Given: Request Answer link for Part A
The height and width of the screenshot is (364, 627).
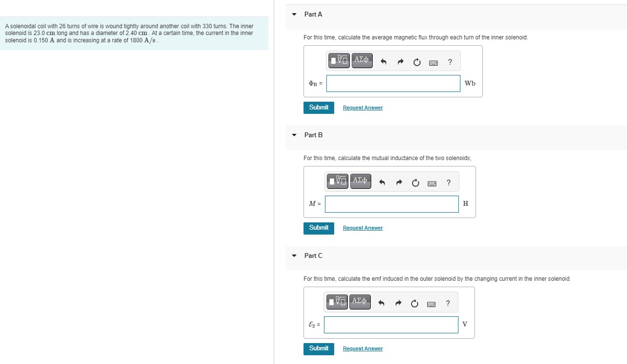Looking at the screenshot, I should (363, 108).
